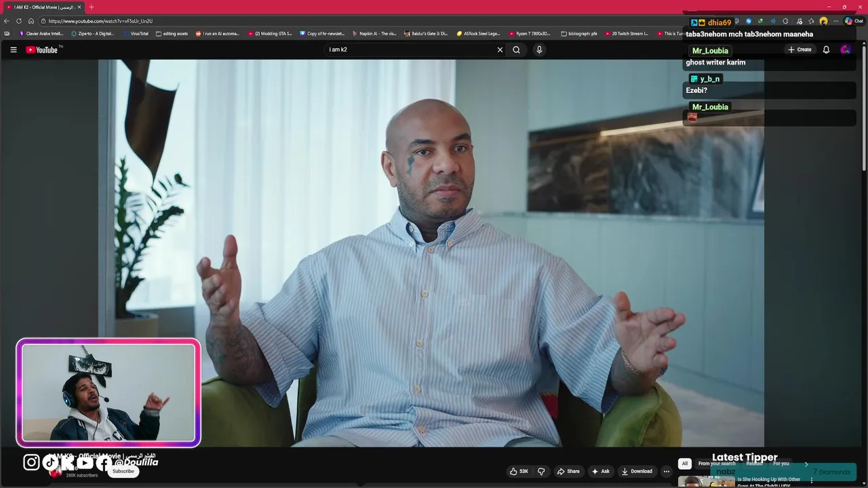
Task: Open the YouTube hamburger guide menu
Action: (x=13, y=49)
